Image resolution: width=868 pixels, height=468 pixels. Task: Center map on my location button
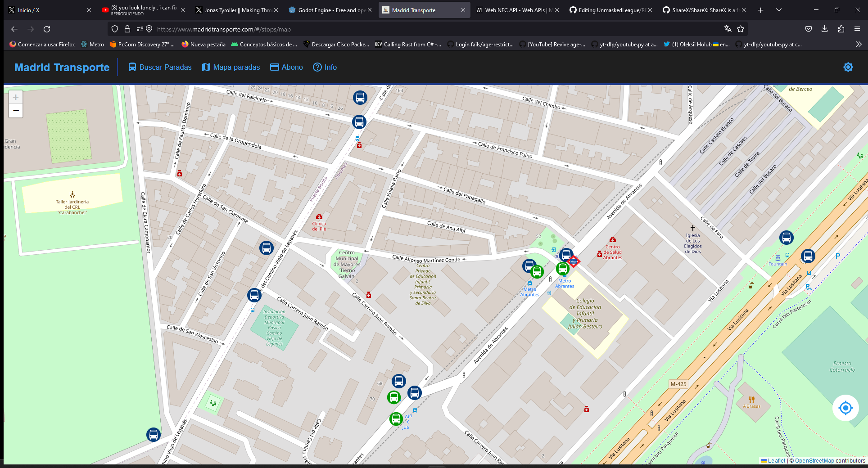(x=845, y=408)
